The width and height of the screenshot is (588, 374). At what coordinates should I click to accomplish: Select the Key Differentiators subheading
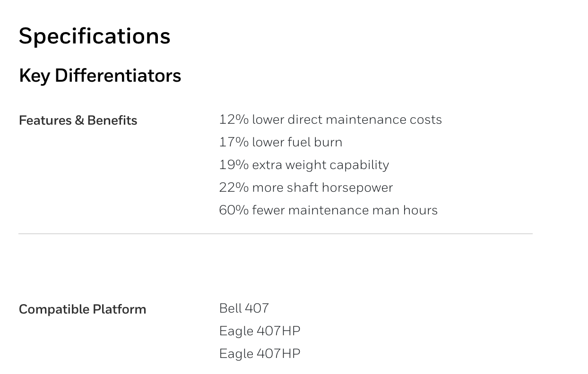100,76
